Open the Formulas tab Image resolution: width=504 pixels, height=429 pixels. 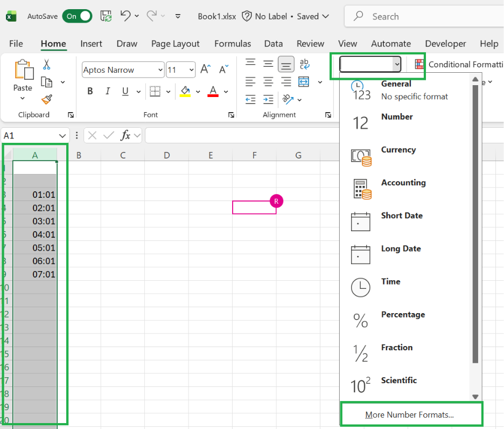point(233,44)
